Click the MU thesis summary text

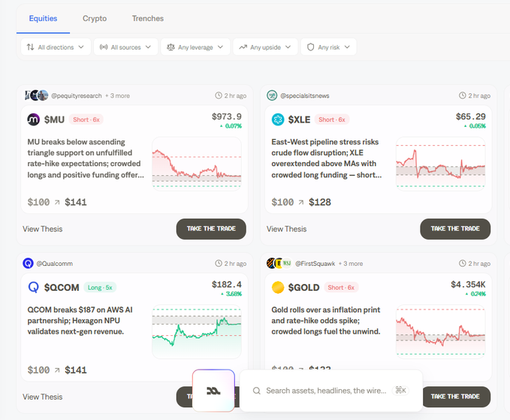pos(86,159)
